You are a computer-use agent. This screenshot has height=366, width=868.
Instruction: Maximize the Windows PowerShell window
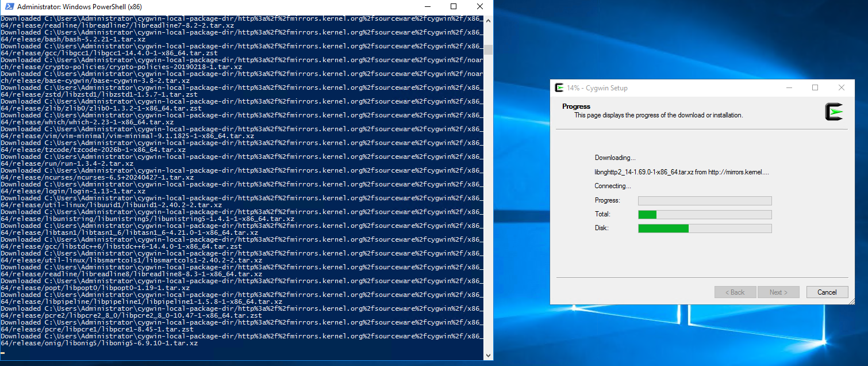454,7
